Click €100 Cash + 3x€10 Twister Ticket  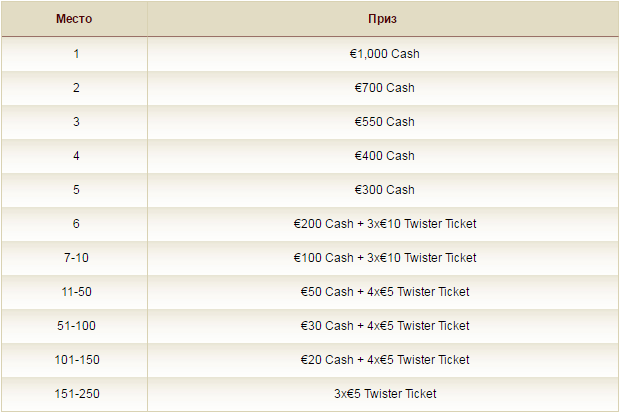pos(385,258)
